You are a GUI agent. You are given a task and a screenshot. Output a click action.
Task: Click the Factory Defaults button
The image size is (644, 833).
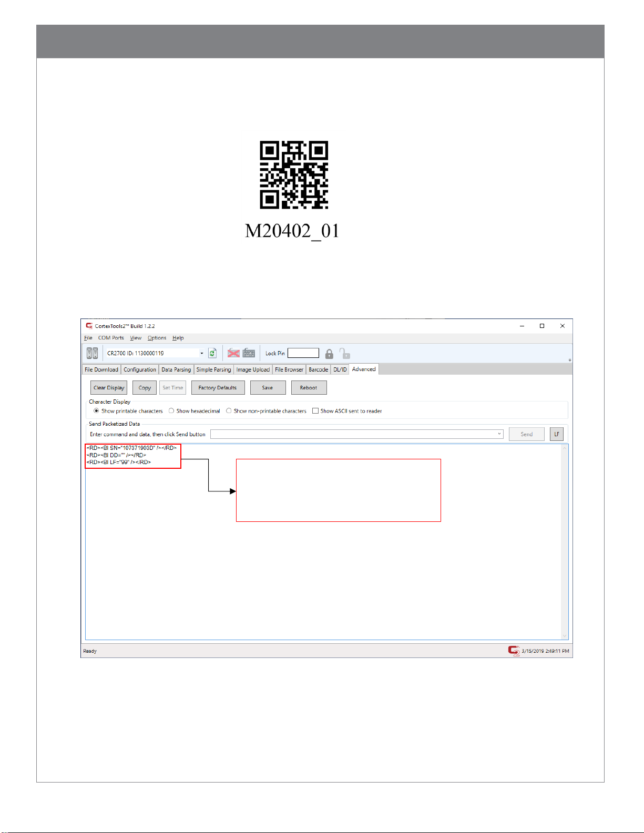pyautogui.click(x=218, y=388)
